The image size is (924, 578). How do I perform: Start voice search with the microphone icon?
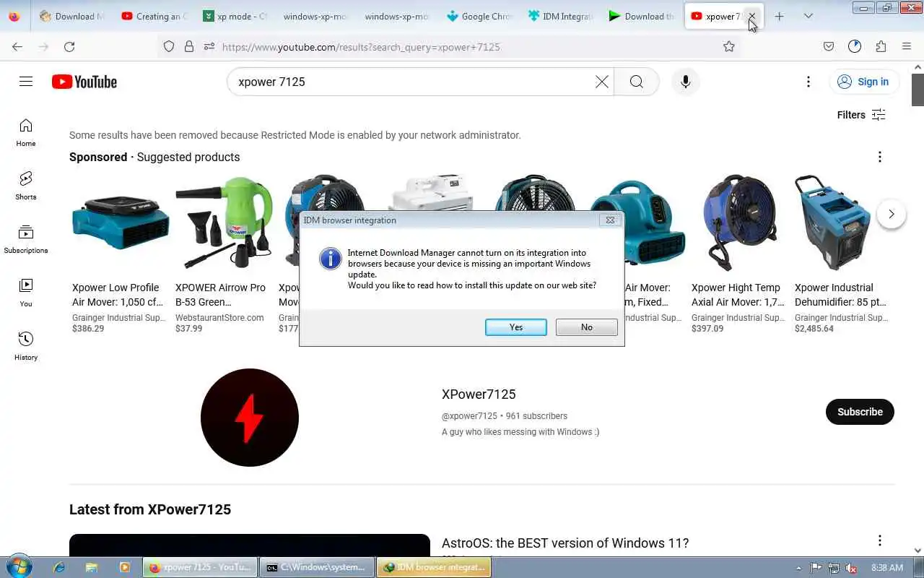pyautogui.click(x=686, y=82)
